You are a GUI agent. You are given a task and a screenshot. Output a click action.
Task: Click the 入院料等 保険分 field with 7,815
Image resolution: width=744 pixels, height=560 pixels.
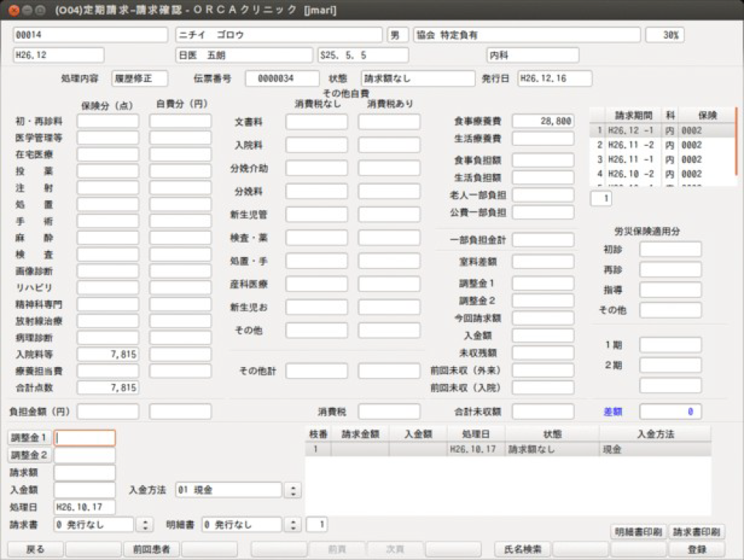[107, 354]
